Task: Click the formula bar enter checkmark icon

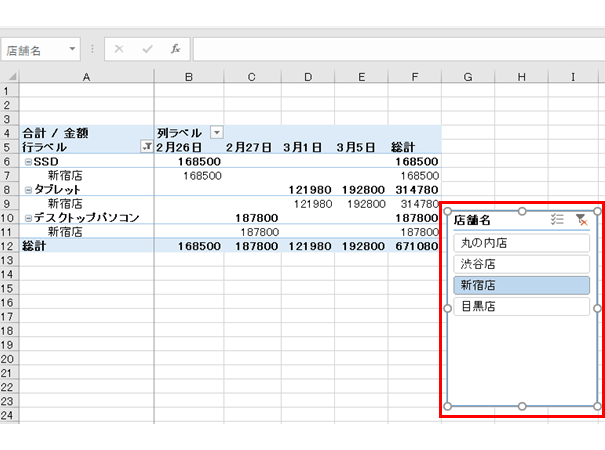Action: (147, 48)
